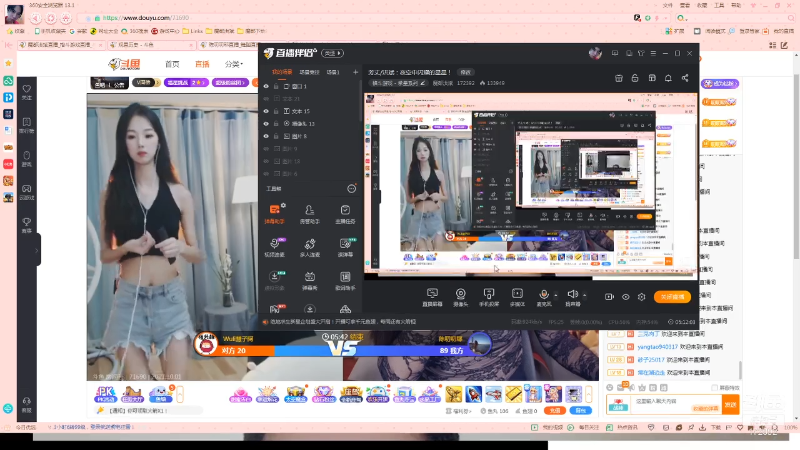Open the 主播任务 tool icon

pos(345,213)
